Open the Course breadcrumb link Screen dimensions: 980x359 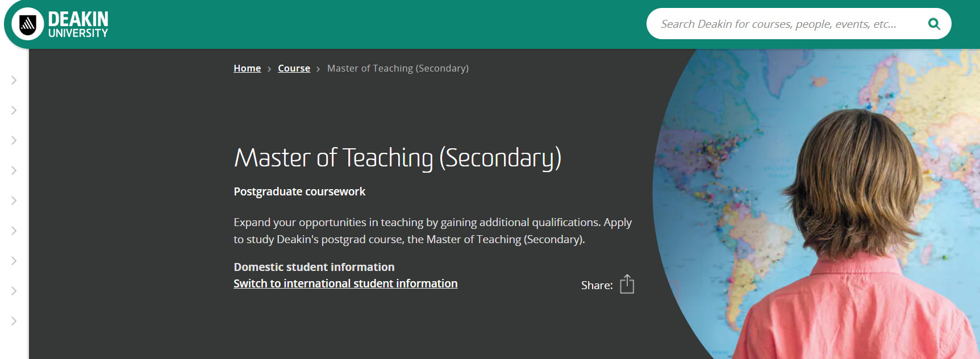(294, 68)
